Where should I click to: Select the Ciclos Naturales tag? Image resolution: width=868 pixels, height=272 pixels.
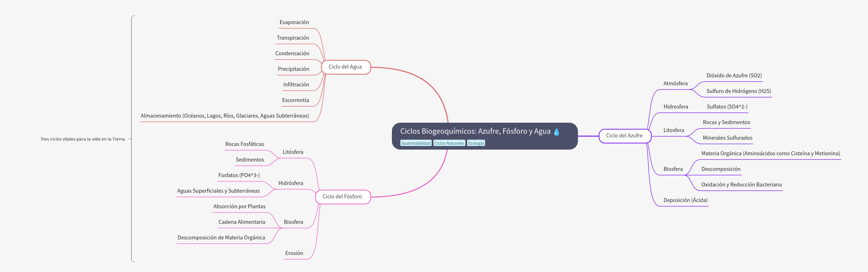tap(449, 143)
